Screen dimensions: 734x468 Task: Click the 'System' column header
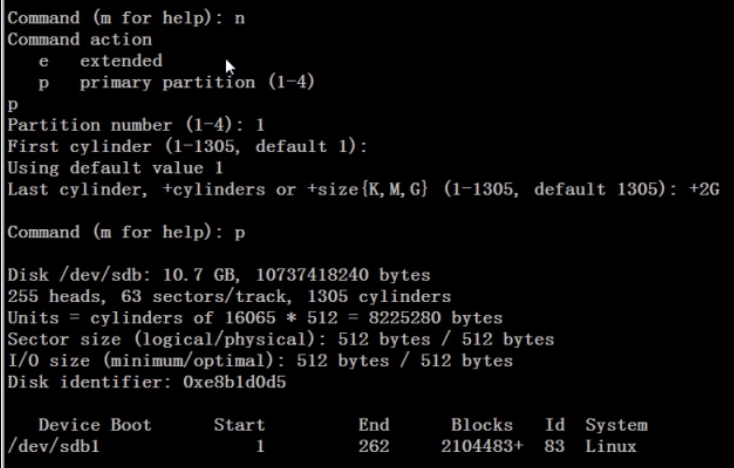[x=616, y=425]
